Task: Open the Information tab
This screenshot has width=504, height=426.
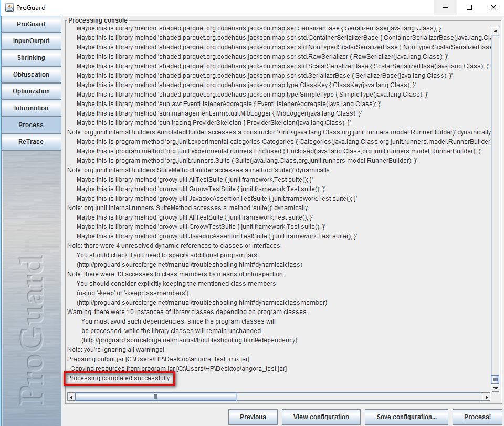Action: click(31, 108)
